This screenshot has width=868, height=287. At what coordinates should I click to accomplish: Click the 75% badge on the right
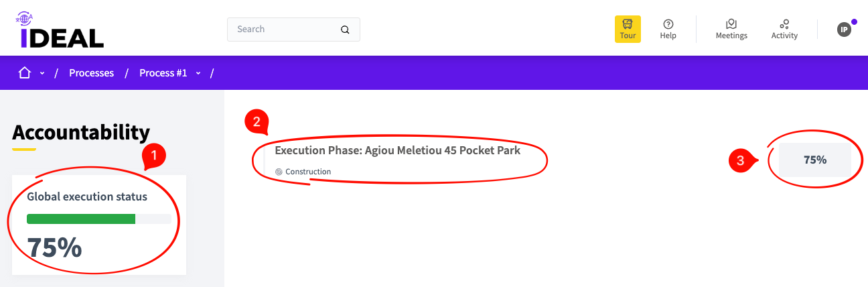click(815, 160)
